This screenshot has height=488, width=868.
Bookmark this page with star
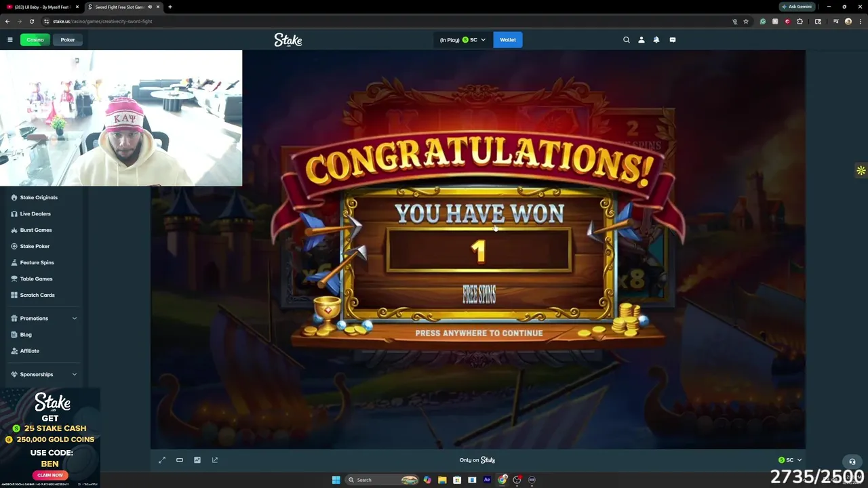(x=746, y=21)
